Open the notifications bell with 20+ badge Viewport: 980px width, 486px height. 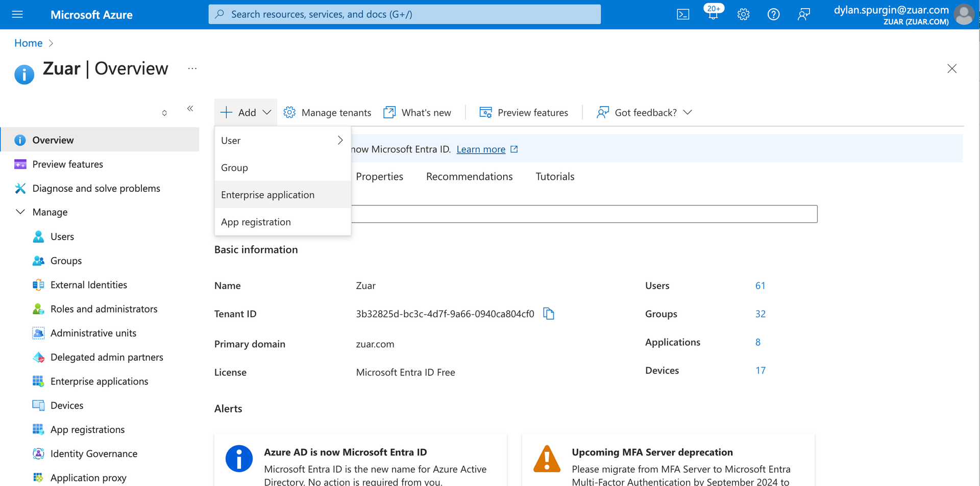coord(713,13)
